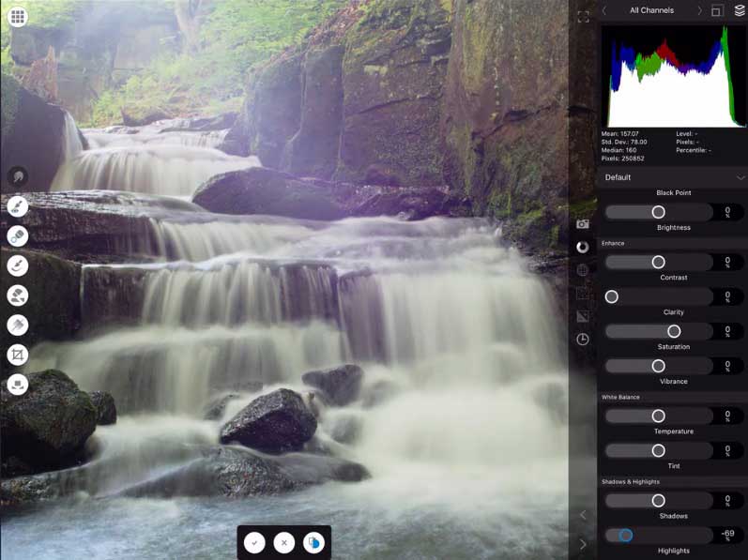The height and width of the screenshot is (560, 748).
Task: Click the Std. Dev.: 78.00 statistic
Action: click(x=624, y=142)
